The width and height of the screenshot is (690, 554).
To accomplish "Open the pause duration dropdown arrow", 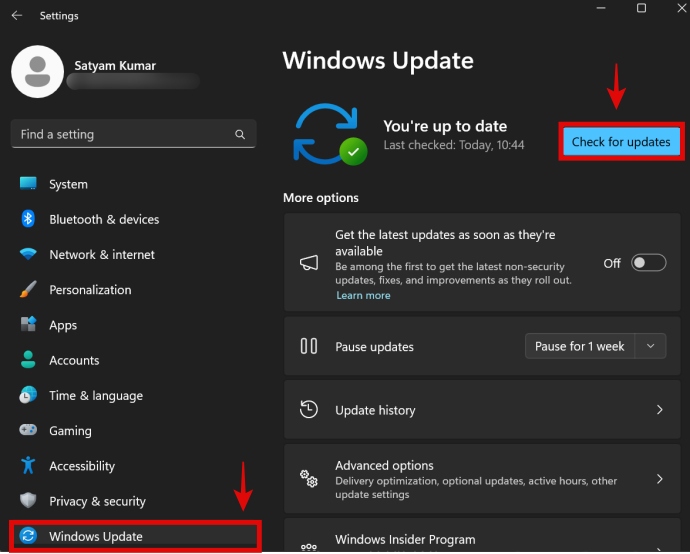I will 650,346.
